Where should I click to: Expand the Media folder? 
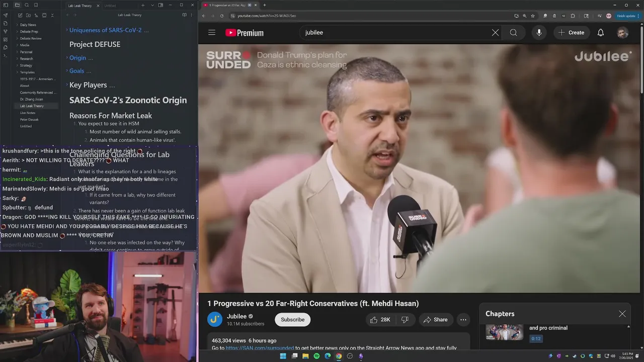click(17, 45)
